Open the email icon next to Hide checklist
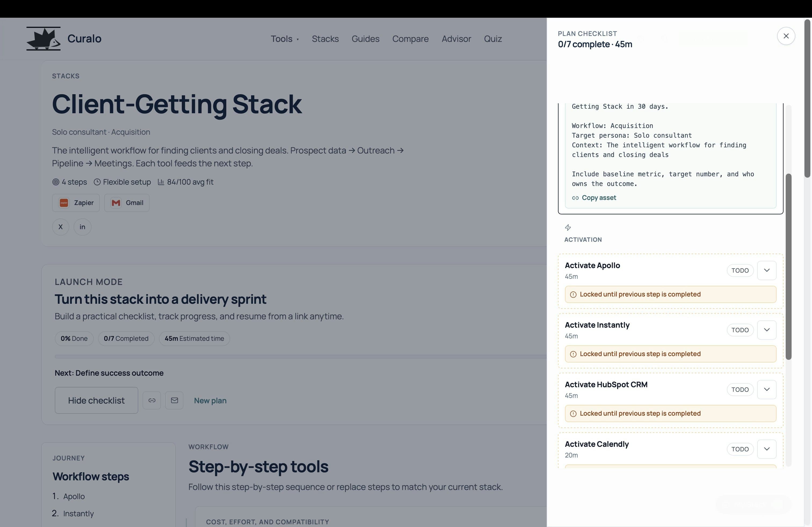812x527 pixels. (174, 400)
